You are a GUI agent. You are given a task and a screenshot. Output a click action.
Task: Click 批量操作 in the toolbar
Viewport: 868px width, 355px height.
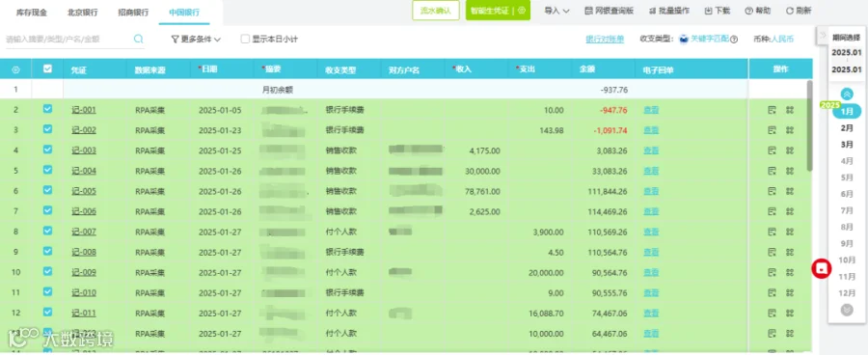[668, 11]
